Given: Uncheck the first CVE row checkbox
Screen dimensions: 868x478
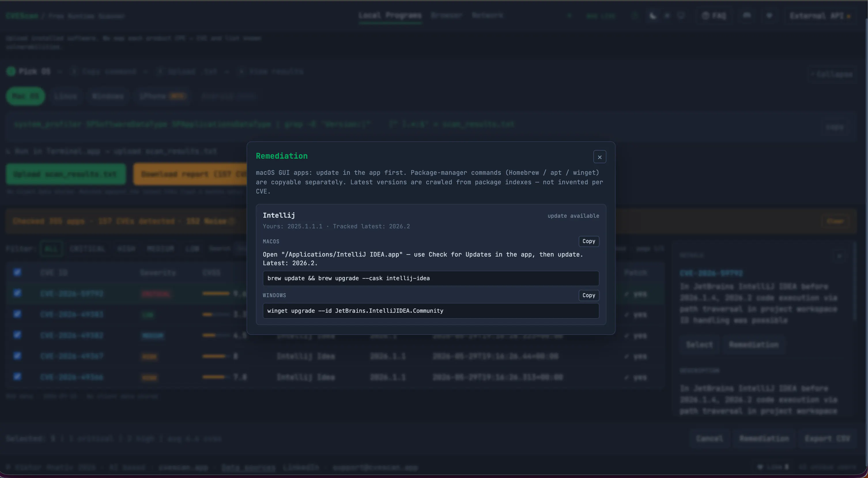Looking at the screenshot, I should [17, 293].
